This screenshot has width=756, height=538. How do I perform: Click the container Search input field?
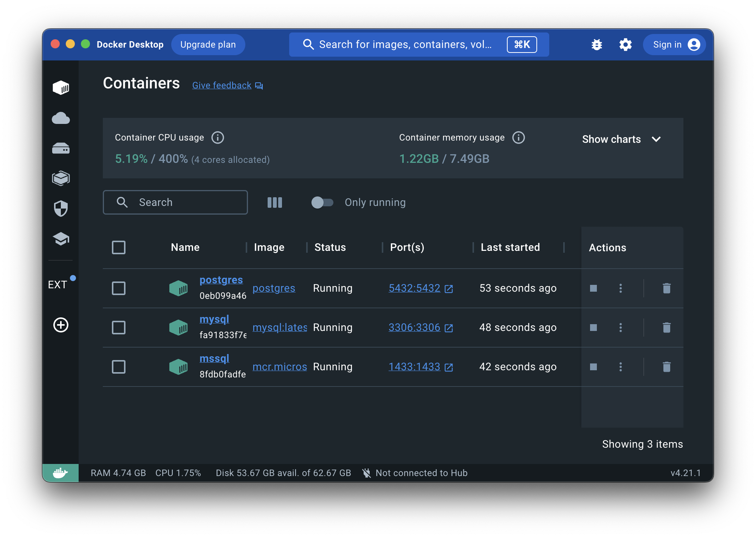pos(175,203)
